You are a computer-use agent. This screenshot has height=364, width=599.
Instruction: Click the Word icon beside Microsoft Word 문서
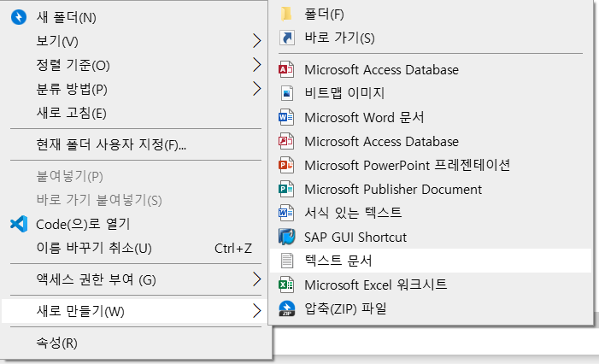(x=286, y=117)
